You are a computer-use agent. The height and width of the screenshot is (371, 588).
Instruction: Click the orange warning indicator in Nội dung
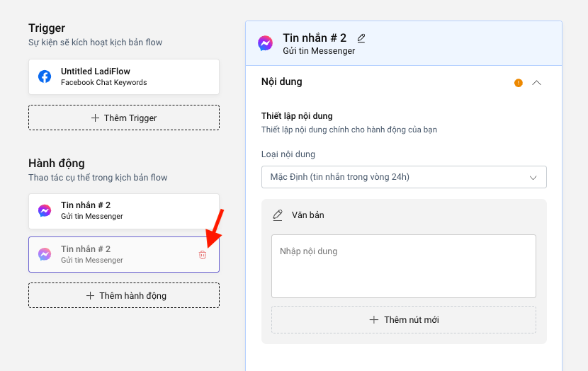(519, 83)
